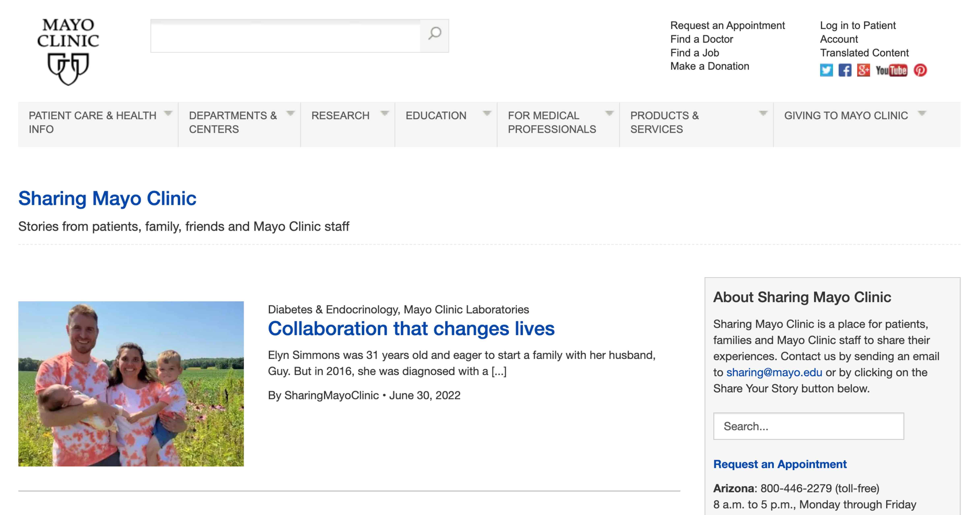This screenshot has height=515, width=980.
Task: Click Log in to Patient Account
Action: point(858,32)
